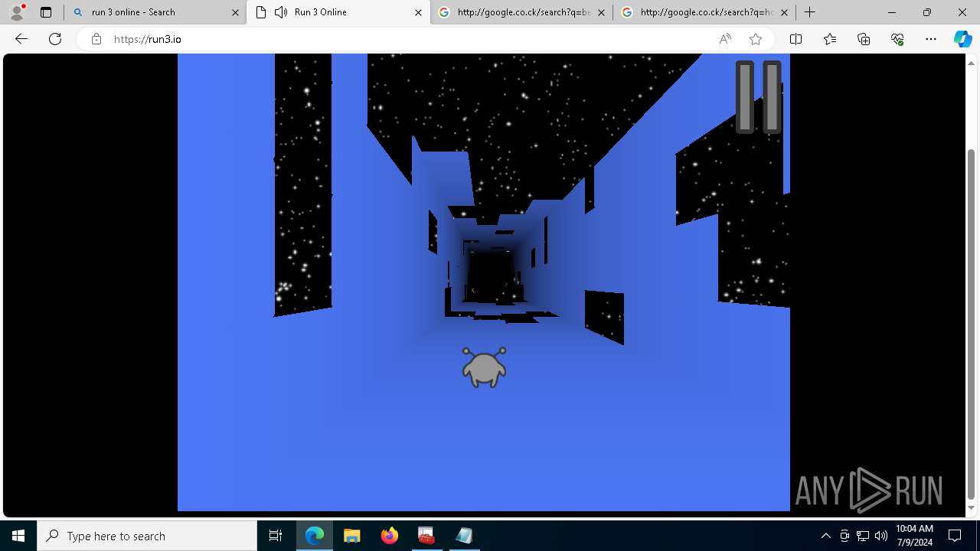980x551 pixels.
Task: Close the first google.co.ck tab
Action: [601, 12]
